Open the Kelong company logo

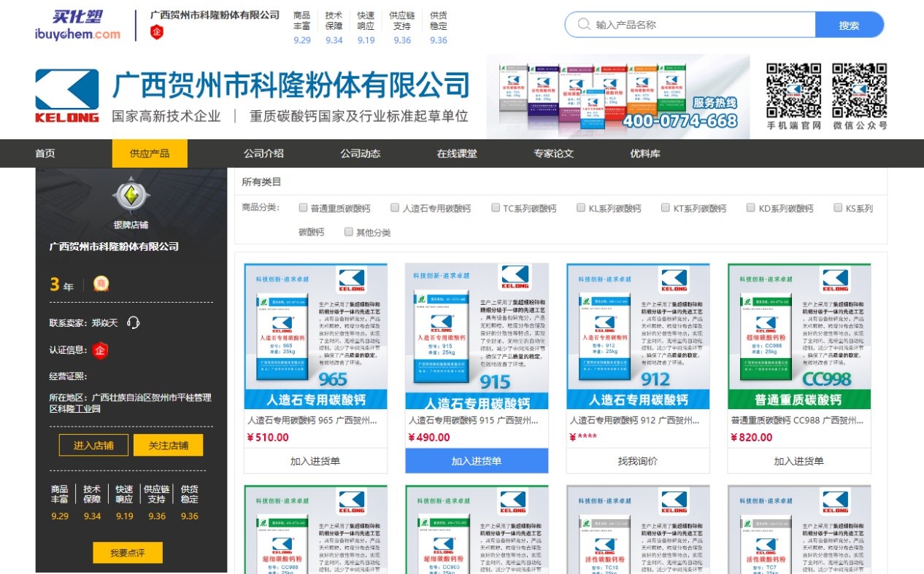(x=67, y=96)
